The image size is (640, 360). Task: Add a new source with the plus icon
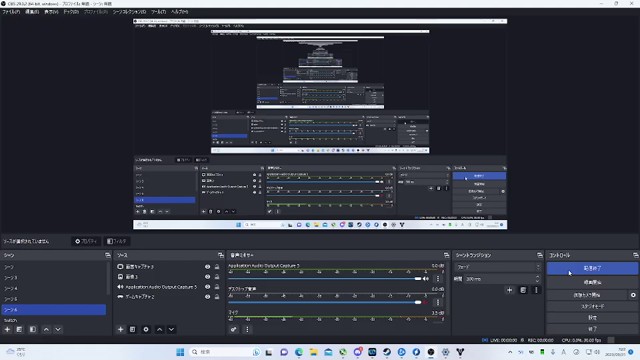pyautogui.click(x=120, y=329)
